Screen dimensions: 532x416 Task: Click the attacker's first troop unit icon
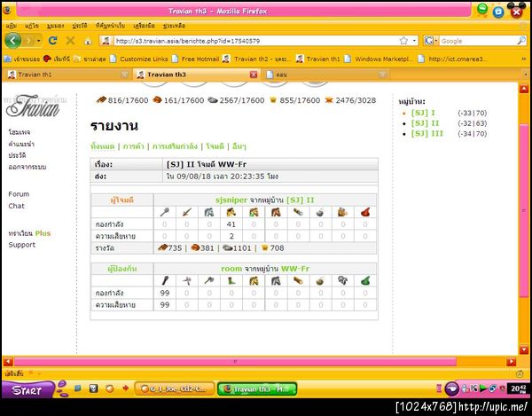(x=165, y=212)
